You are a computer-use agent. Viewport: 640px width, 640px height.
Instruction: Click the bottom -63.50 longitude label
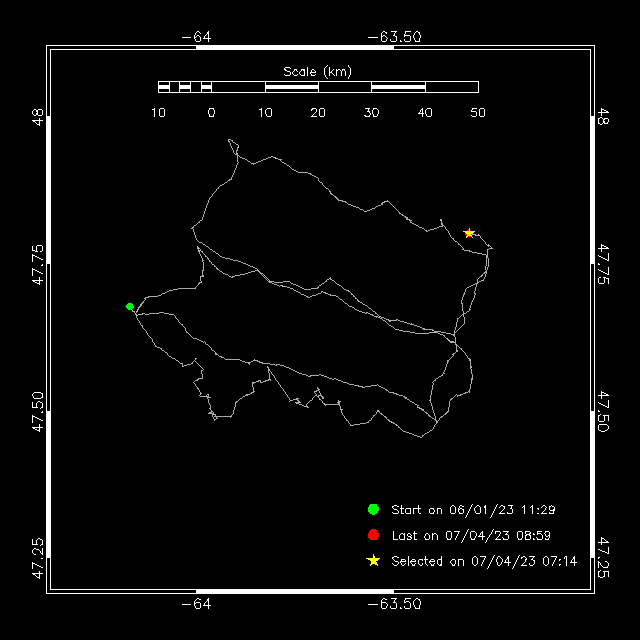(x=394, y=604)
